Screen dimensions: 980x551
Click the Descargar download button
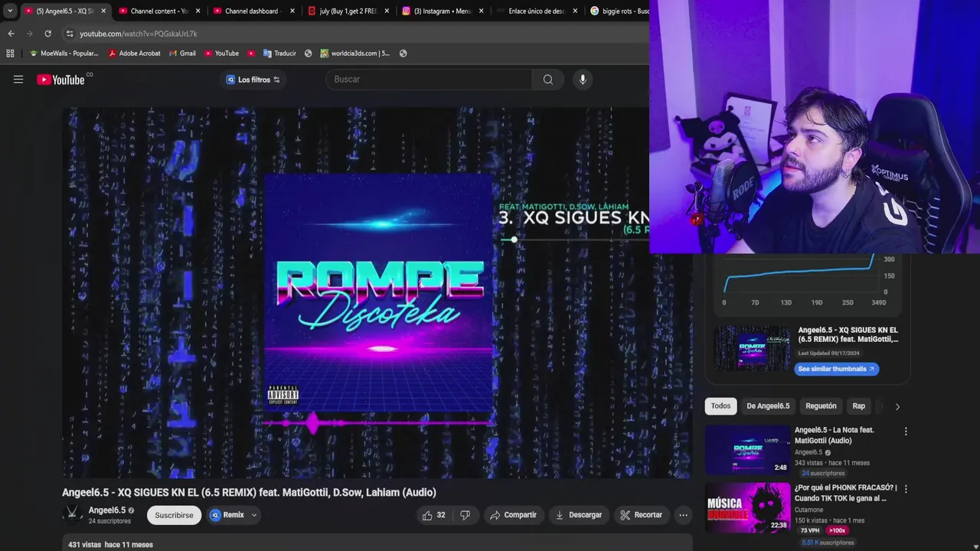[579, 515]
